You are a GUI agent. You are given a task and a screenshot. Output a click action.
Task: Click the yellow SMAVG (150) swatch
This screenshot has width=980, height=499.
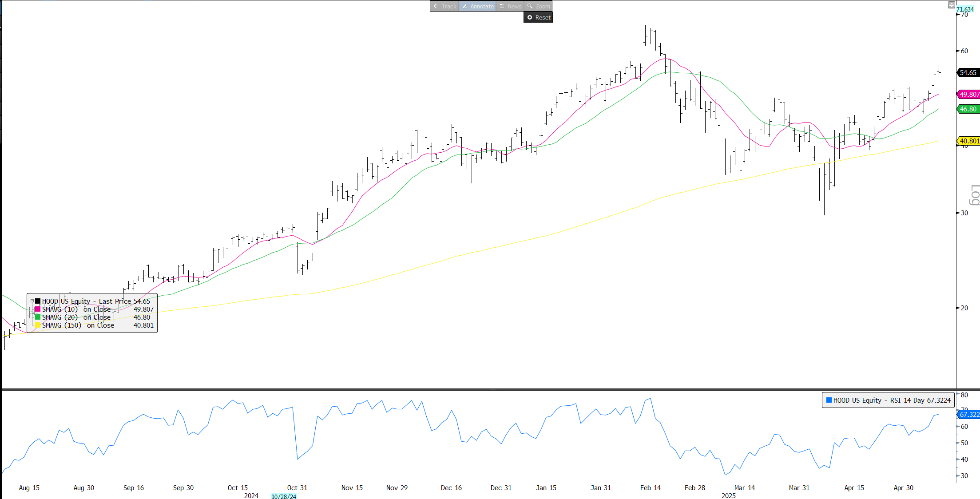click(x=38, y=325)
